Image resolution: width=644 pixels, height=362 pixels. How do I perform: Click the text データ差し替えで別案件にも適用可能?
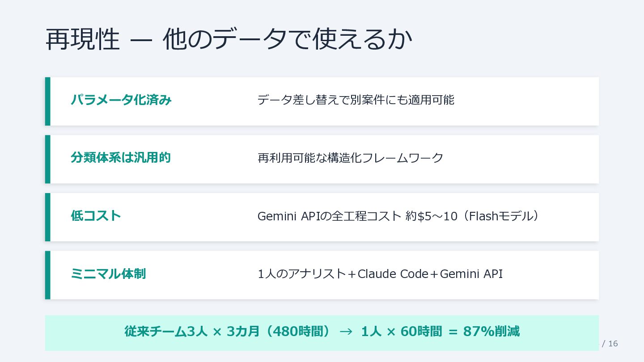(x=356, y=100)
